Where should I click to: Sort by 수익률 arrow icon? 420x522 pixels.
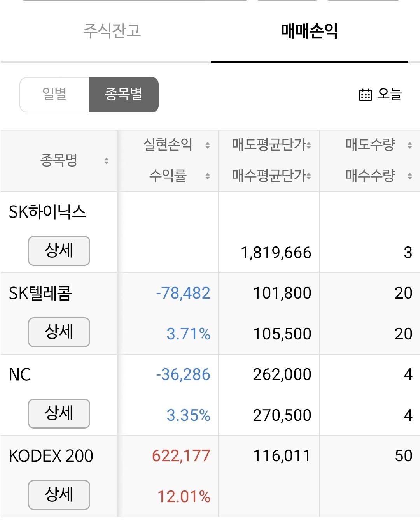(x=208, y=176)
